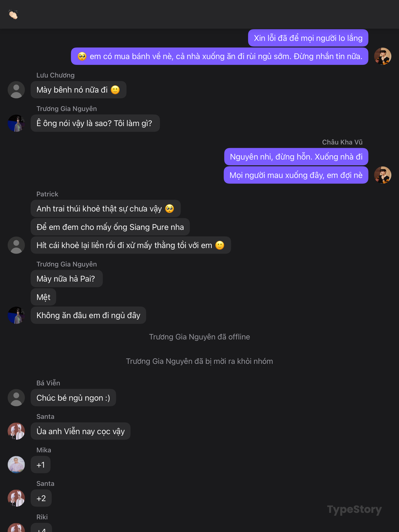Click the "Trương Gia Nguyên đã offline" notice

pos(199,337)
